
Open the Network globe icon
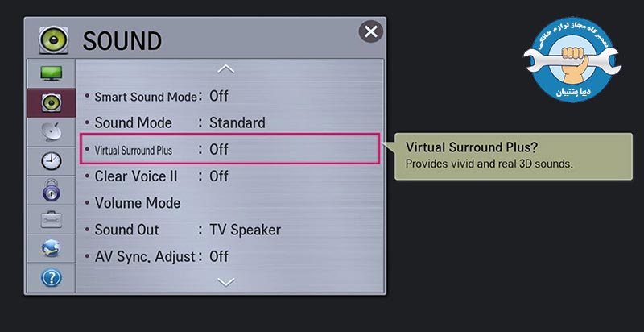(x=52, y=248)
